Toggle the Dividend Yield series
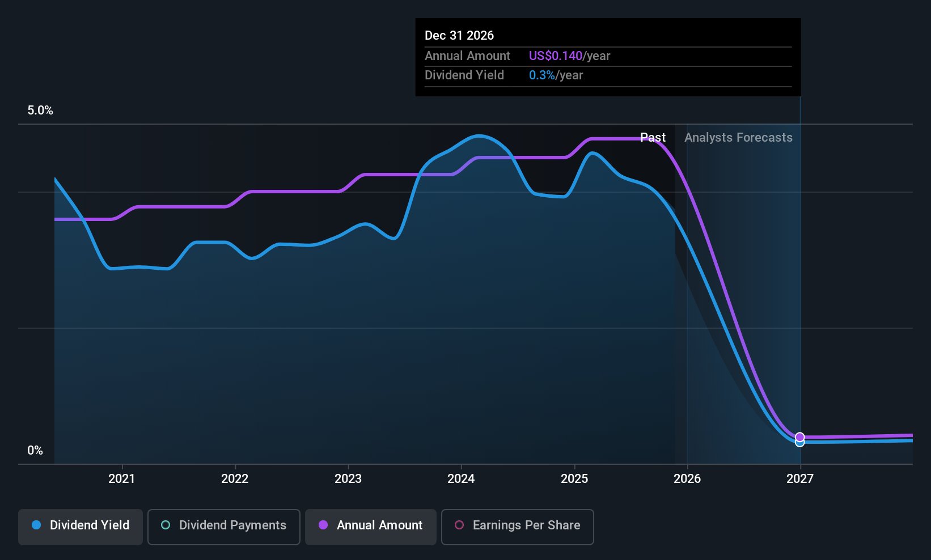931x560 pixels. click(x=81, y=527)
